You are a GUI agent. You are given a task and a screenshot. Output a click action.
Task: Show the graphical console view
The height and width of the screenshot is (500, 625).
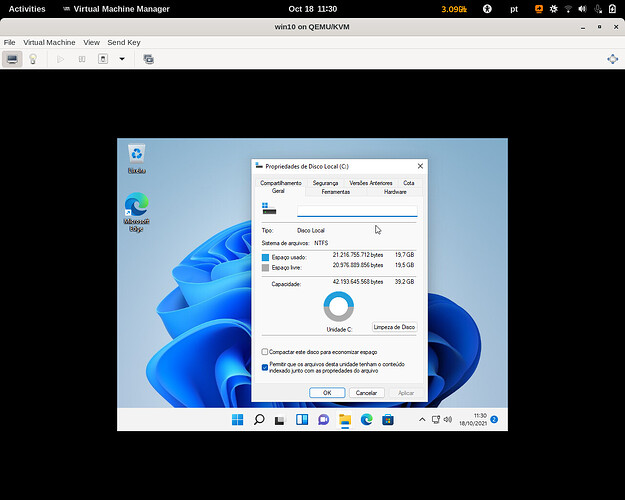pos(12,59)
